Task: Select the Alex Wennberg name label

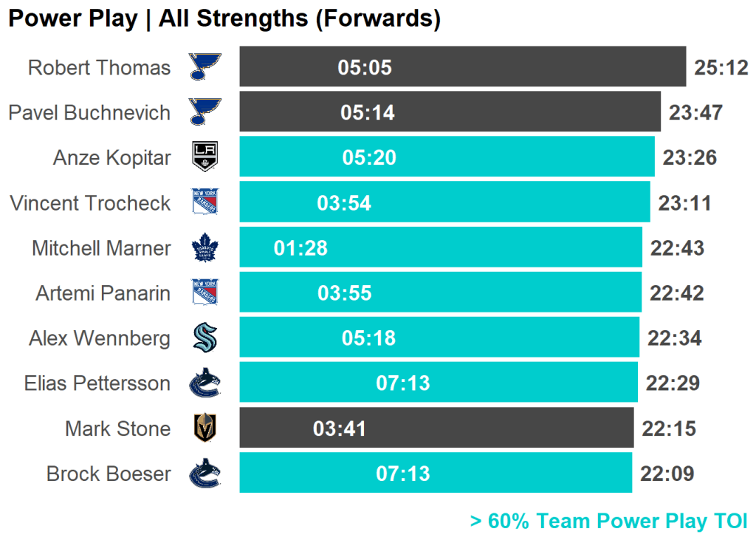Action: pyautogui.click(x=100, y=338)
